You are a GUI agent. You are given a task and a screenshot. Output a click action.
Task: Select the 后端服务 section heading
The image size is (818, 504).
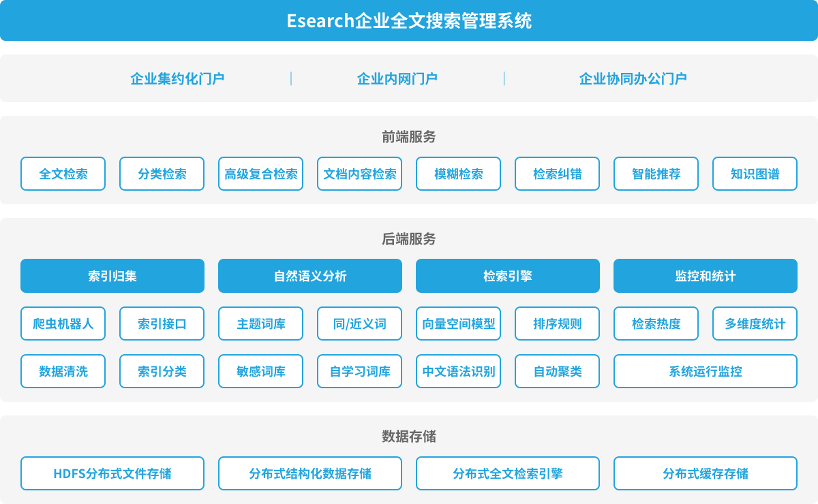[x=409, y=239]
